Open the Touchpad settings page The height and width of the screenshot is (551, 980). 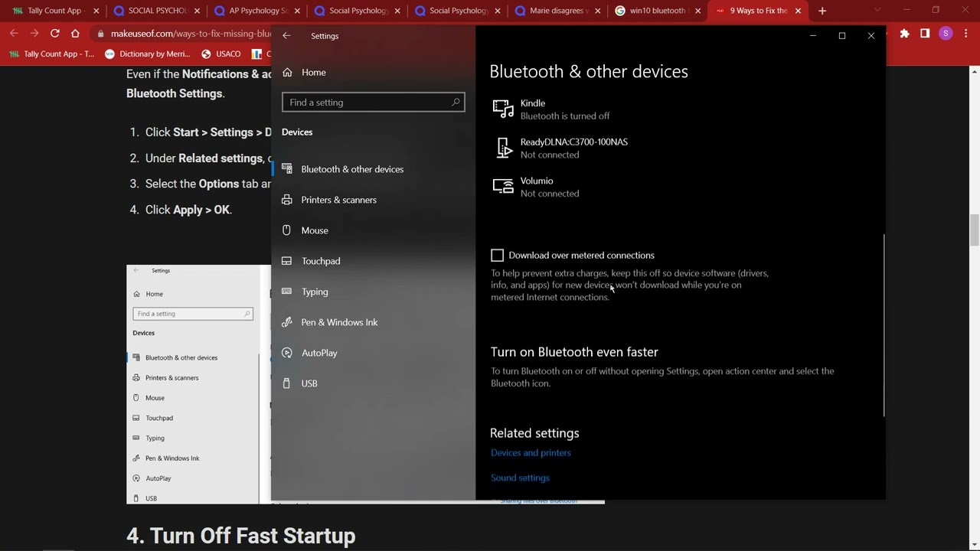click(x=320, y=261)
